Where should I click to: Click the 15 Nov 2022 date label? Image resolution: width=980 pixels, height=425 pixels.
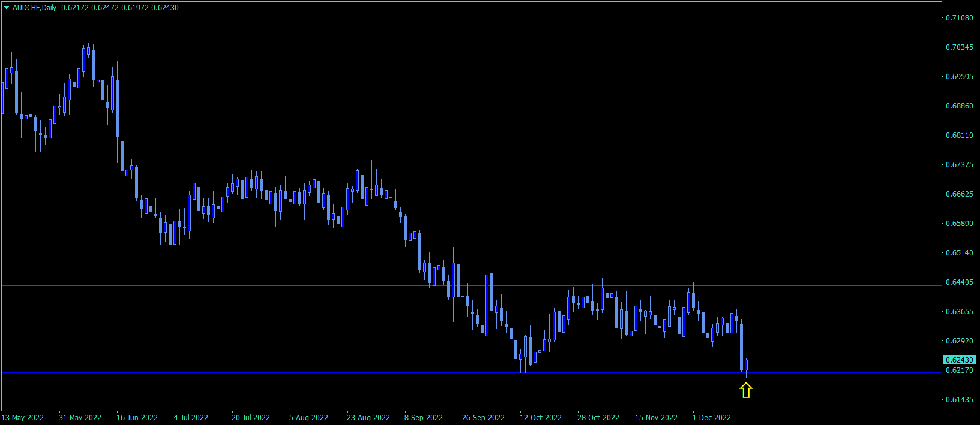[656, 418]
